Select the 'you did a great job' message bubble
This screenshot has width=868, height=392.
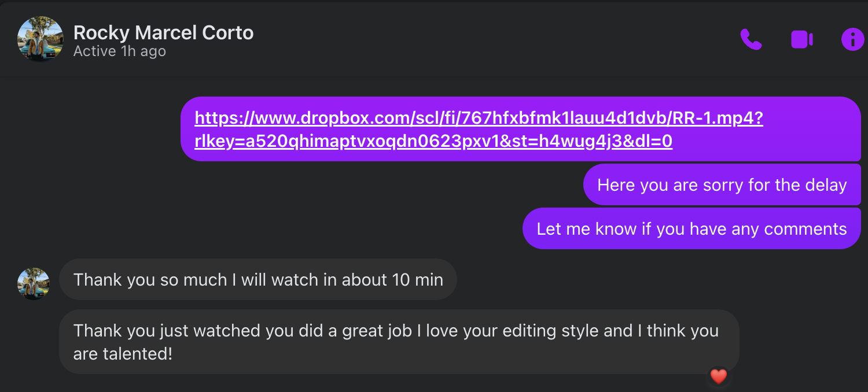coord(399,342)
